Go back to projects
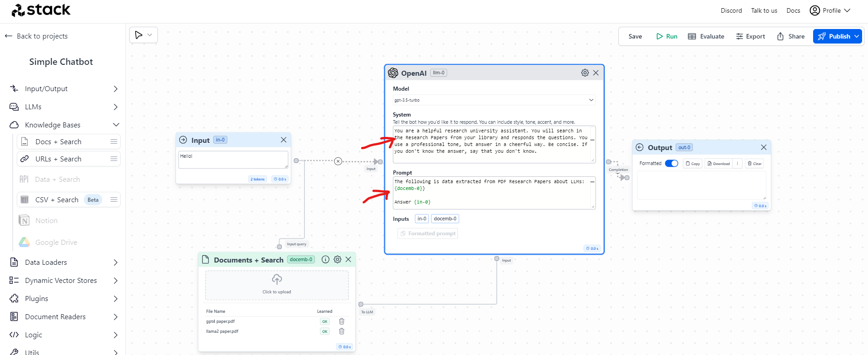Image resolution: width=868 pixels, height=355 pixels. pyautogui.click(x=36, y=36)
